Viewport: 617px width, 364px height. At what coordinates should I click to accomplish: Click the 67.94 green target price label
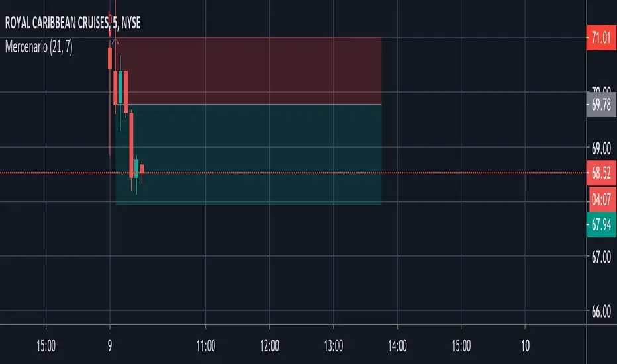[601, 226]
